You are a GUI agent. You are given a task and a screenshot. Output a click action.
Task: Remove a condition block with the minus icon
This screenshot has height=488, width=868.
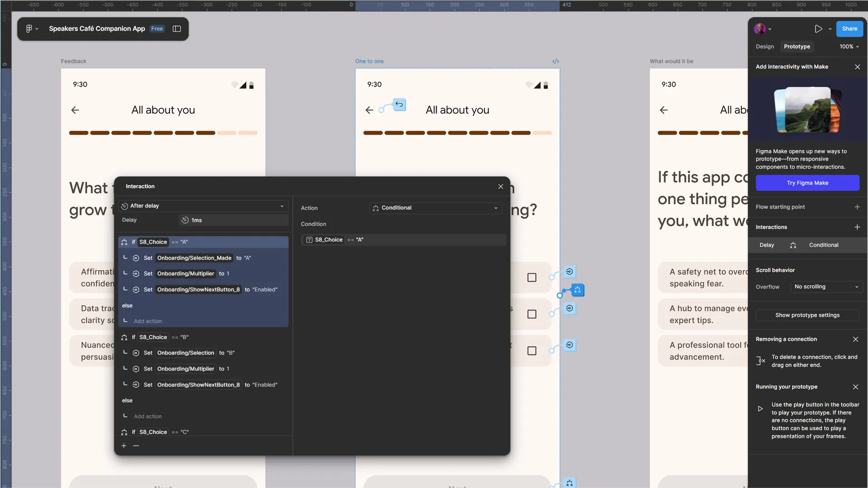pyautogui.click(x=136, y=446)
